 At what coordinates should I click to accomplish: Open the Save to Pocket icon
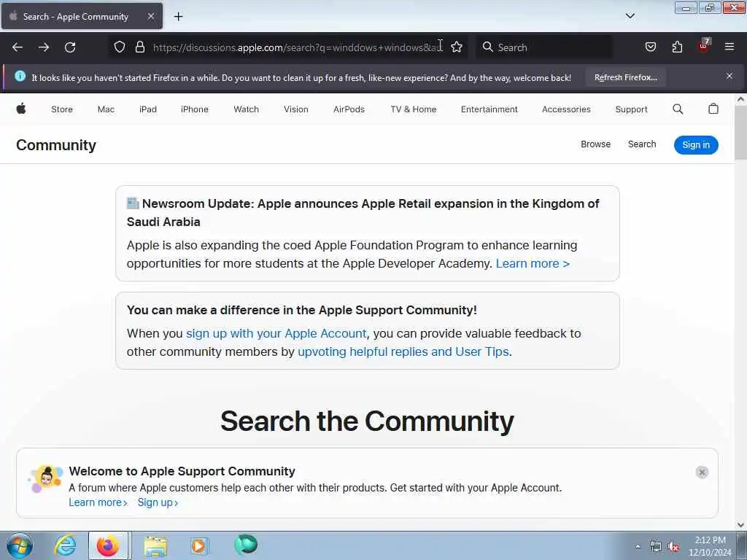tap(650, 47)
